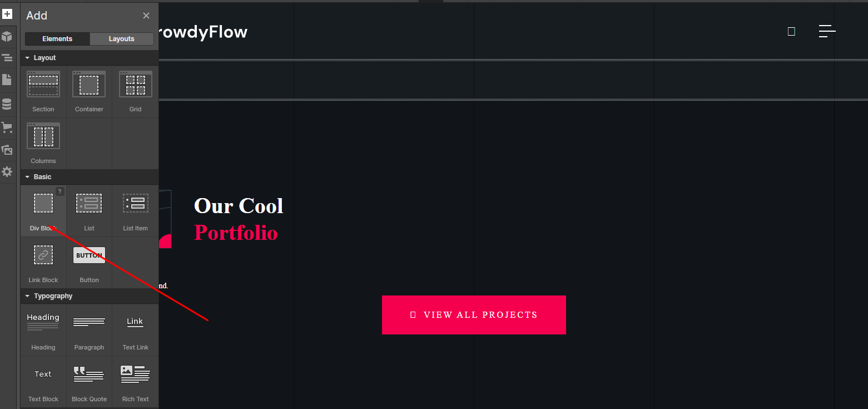Open the Pages panel icon
The height and width of the screenshot is (409, 868).
point(7,80)
